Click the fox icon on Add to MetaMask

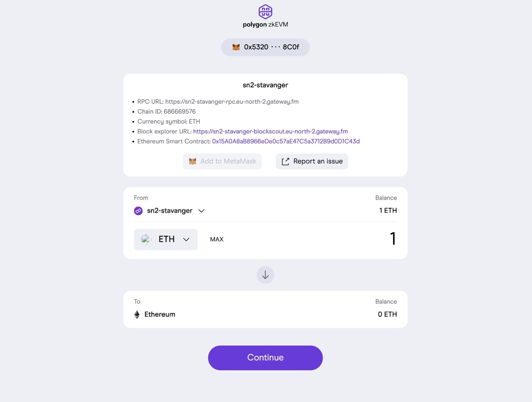click(x=193, y=161)
